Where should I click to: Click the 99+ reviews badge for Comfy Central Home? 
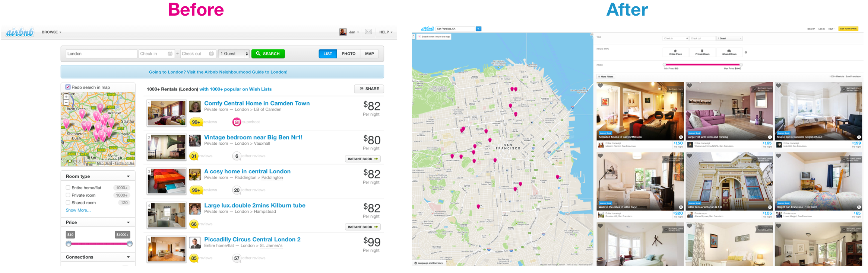[196, 122]
